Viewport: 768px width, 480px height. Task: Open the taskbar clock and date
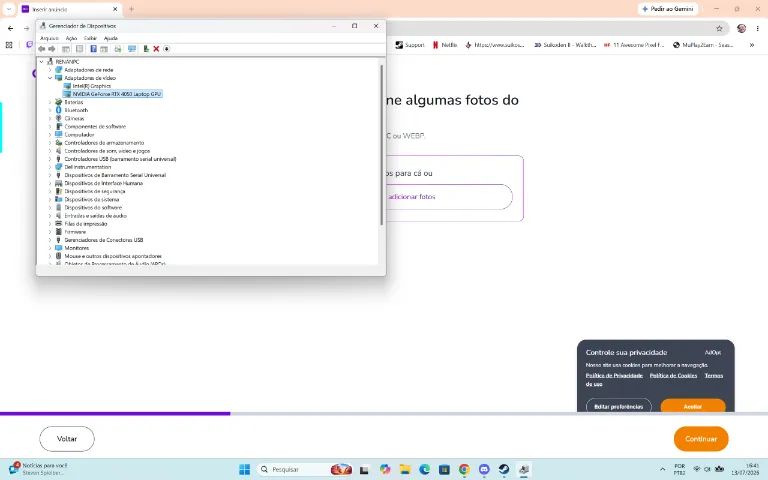[745, 469]
